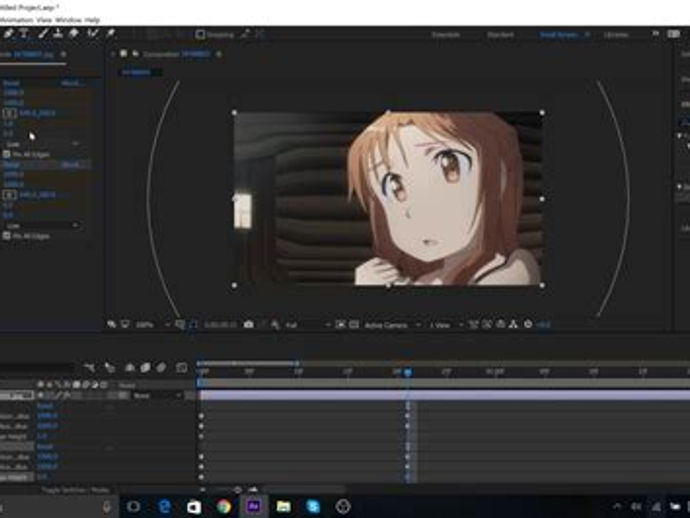Open File Explorer from the taskbar
Viewport: 690px width, 518px height.
[283, 507]
